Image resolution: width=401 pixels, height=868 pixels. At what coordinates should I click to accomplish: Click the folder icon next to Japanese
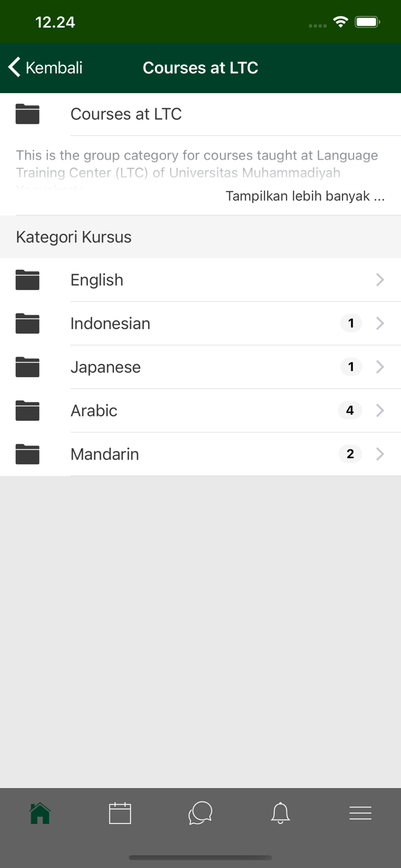tap(27, 367)
